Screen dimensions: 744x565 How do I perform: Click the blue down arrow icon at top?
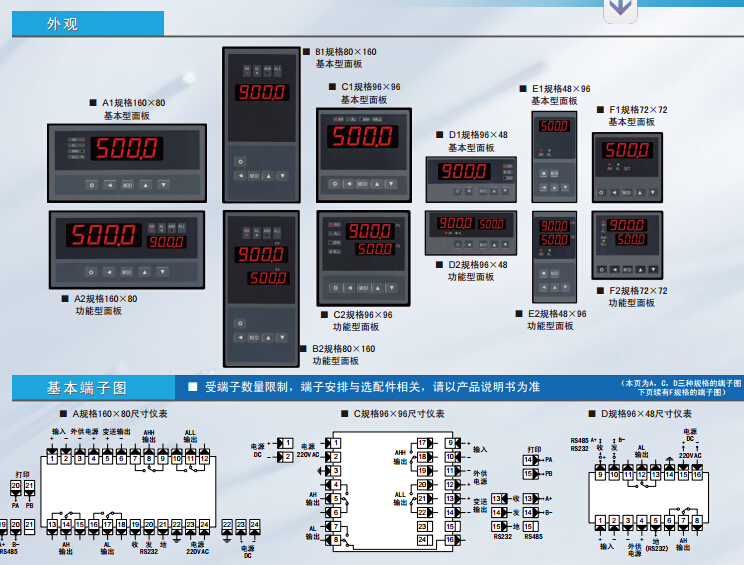[x=620, y=9]
